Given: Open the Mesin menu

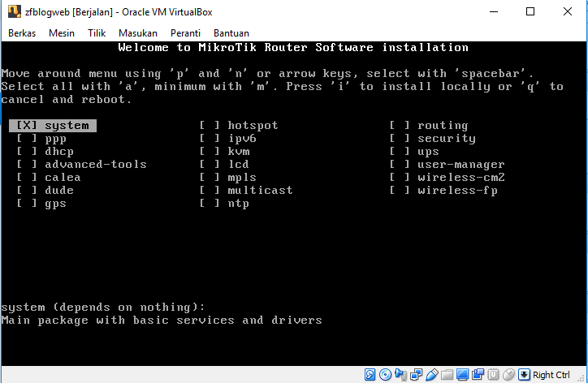Looking at the screenshot, I should point(62,33).
